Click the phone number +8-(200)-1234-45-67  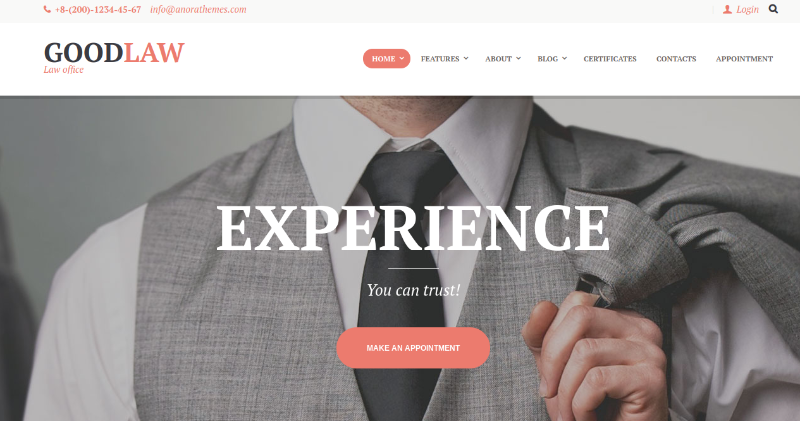[x=98, y=9]
